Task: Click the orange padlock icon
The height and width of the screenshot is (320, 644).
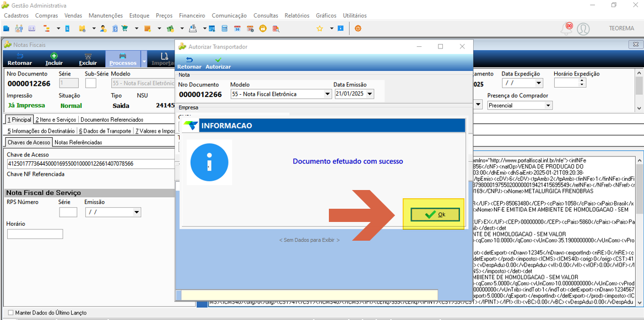Action: (263, 28)
